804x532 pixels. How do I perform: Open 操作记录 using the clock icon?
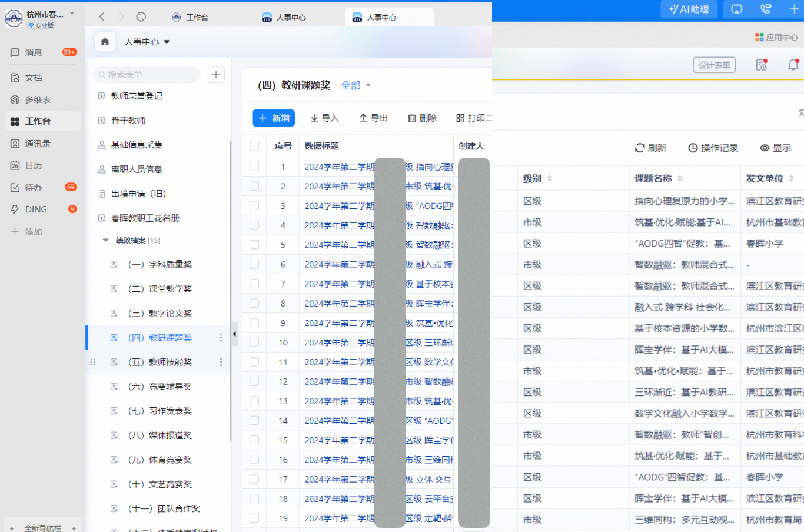click(713, 148)
